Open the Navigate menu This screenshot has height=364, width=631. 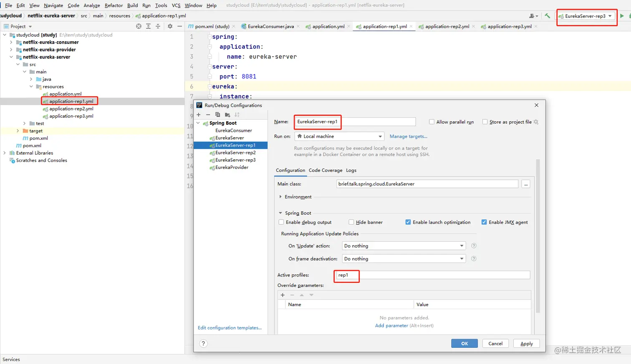(53, 5)
